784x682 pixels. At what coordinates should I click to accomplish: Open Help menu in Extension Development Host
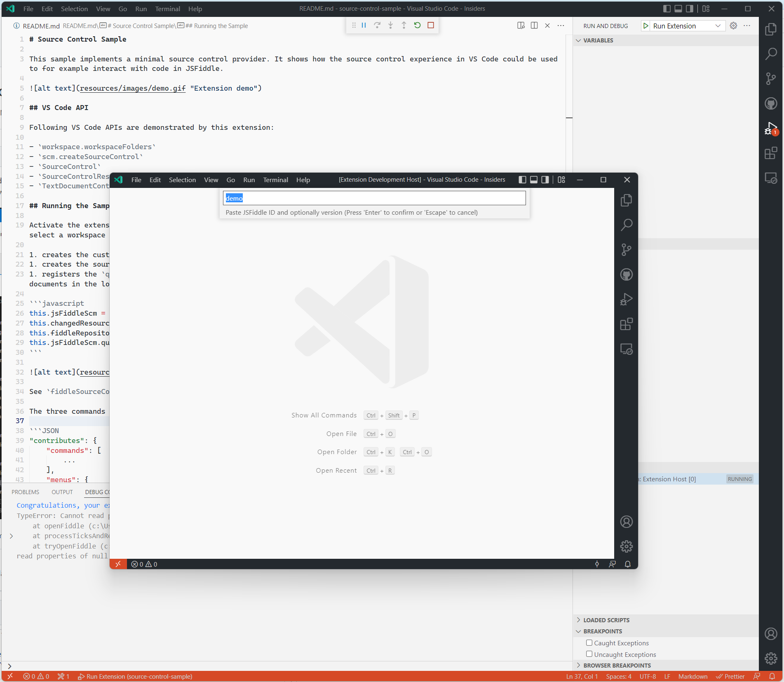coord(303,180)
